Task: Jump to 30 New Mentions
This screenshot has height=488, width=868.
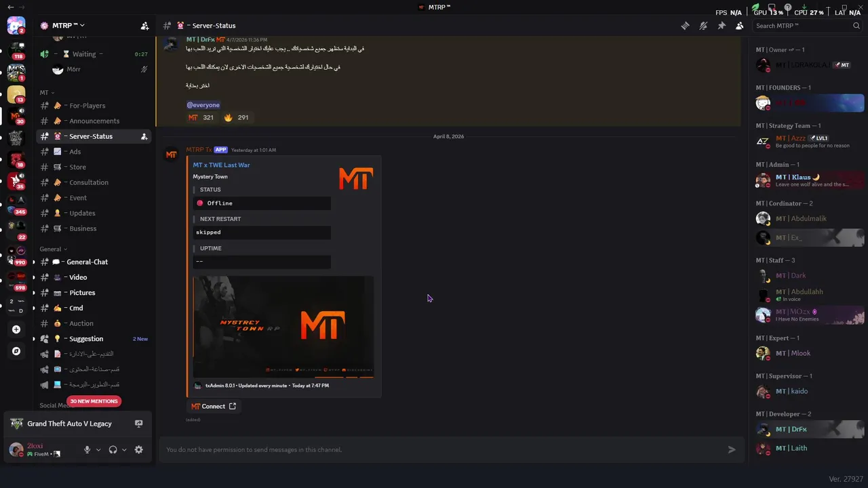Action: click(94, 401)
